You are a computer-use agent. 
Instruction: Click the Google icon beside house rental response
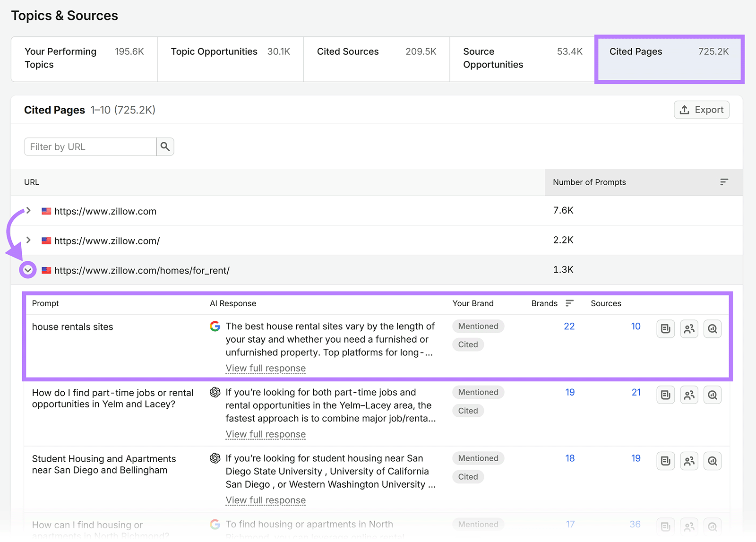pos(215,326)
